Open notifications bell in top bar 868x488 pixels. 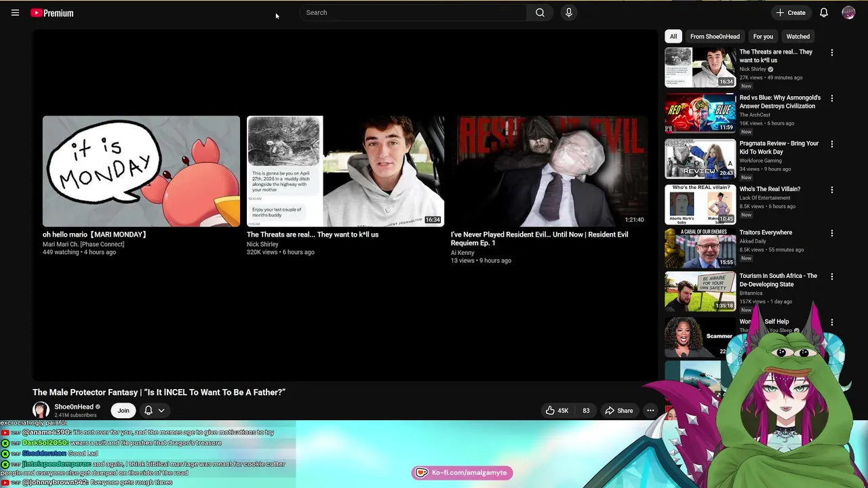pos(824,13)
